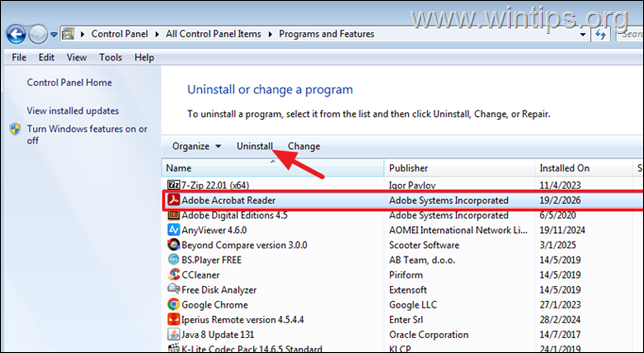This screenshot has height=353, width=644.
Task: Open Turn Windows features on or off
Action: [x=87, y=135]
